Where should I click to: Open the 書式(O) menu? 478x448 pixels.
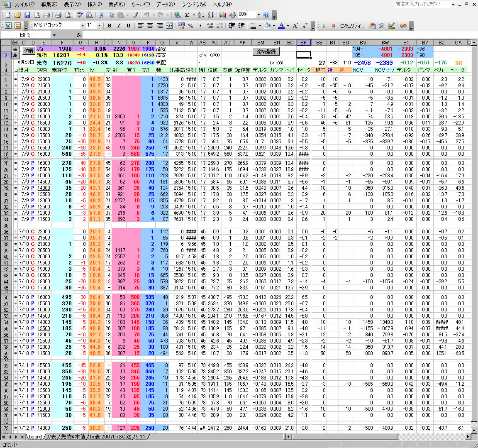click(x=117, y=4)
